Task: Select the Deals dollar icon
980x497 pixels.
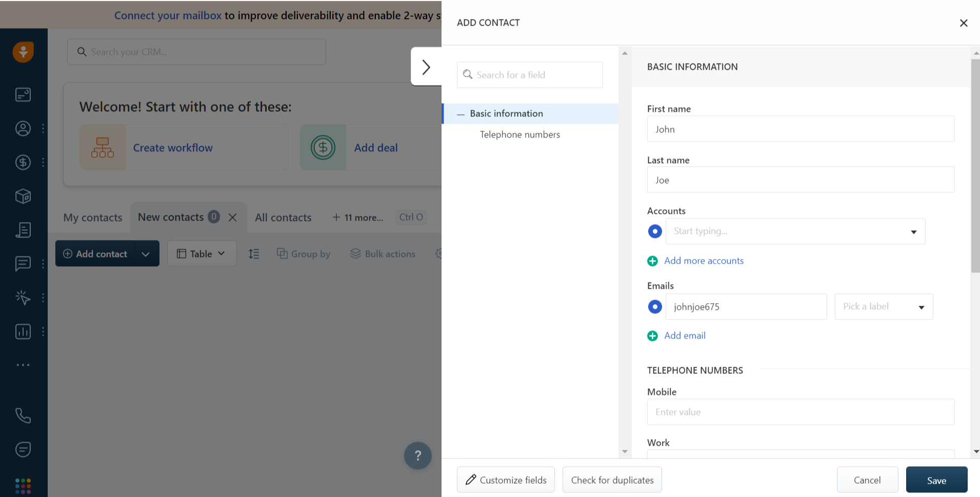Action: pos(23,162)
